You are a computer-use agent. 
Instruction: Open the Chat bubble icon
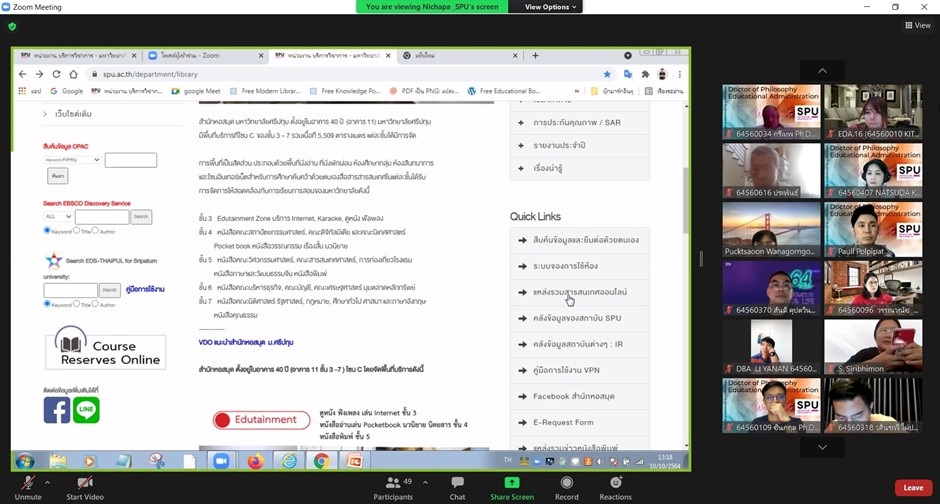coord(457,482)
